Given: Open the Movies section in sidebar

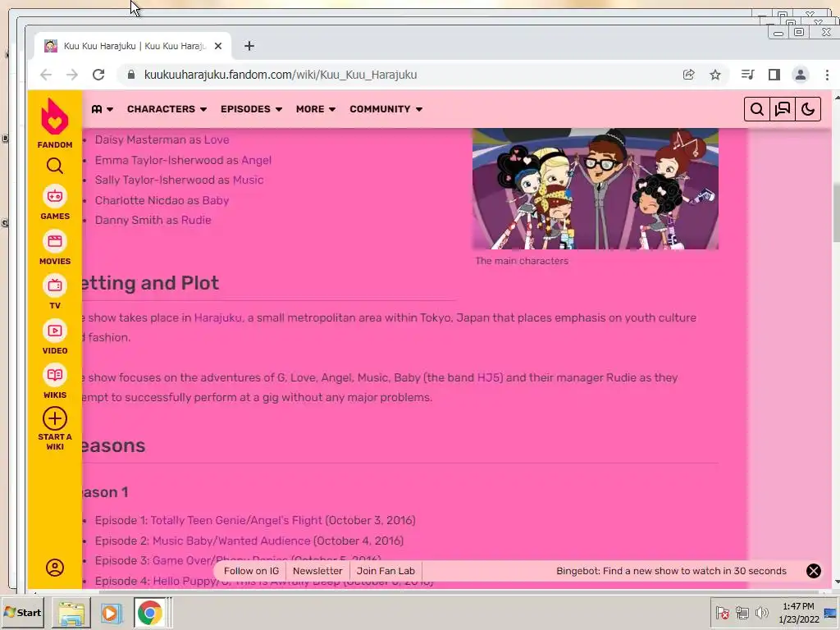Looking at the screenshot, I should click(x=55, y=248).
